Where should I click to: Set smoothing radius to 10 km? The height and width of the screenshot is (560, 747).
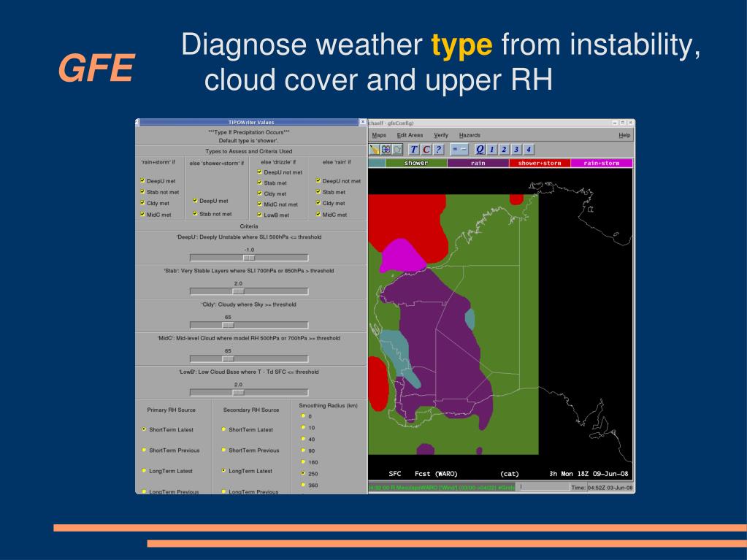click(303, 428)
